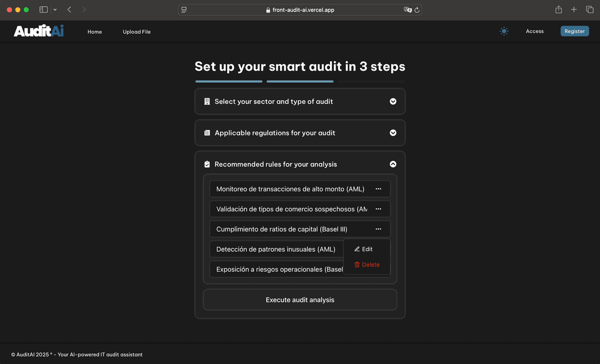Click Execute audit analysis

coord(300,300)
